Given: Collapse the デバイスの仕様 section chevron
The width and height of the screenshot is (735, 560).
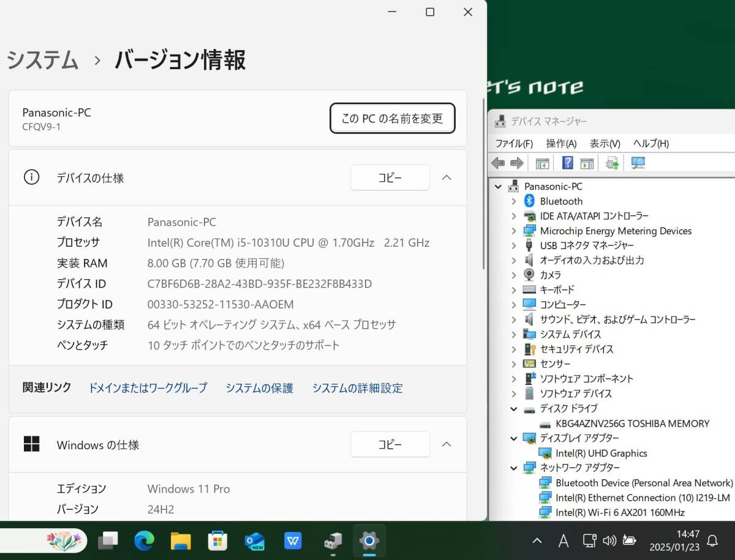Looking at the screenshot, I should [x=447, y=178].
